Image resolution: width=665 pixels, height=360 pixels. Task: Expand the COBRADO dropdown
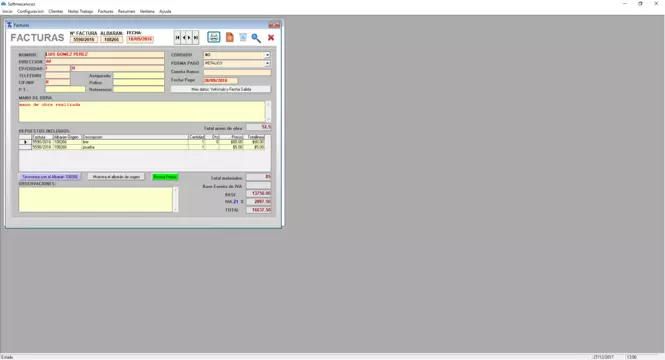click(x=267, y=55)
